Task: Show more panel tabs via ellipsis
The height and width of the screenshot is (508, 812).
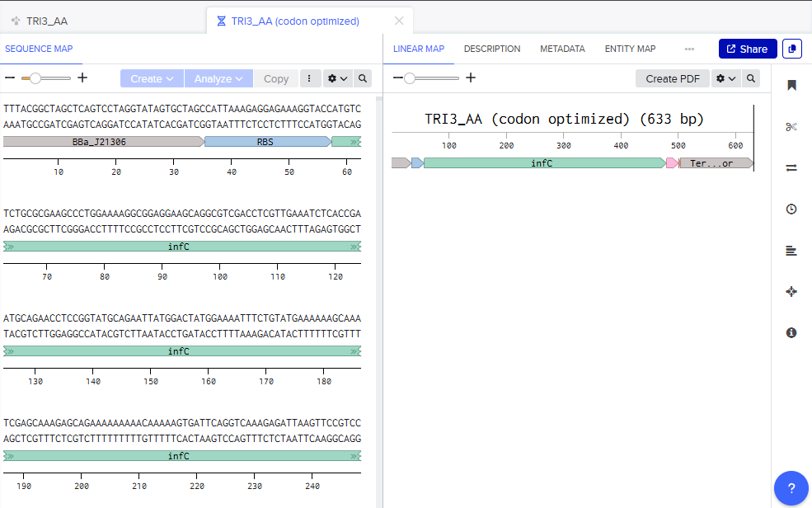Action: 689,49
